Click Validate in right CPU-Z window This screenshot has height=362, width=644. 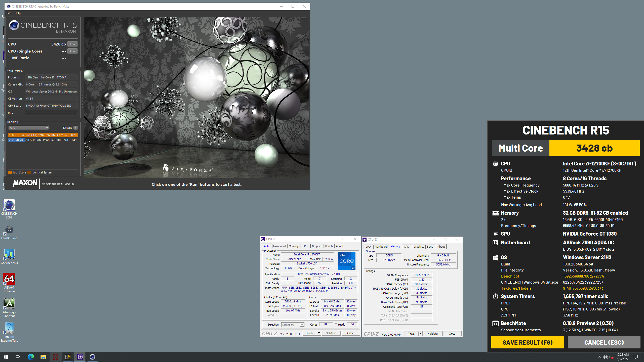click(433, 334)
